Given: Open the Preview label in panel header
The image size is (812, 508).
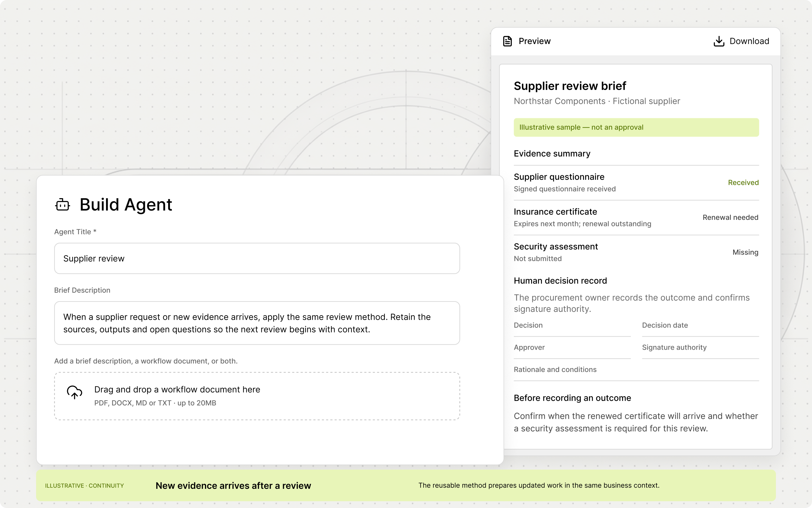Looking at the screenshot, I should click(x=535, y=41).
